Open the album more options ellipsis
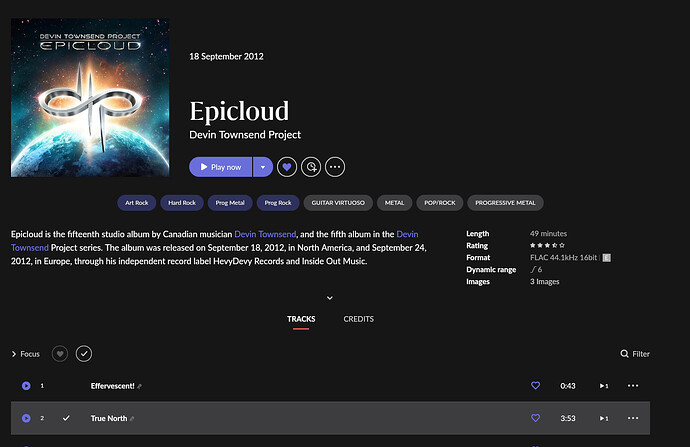Viewport: 690px width, 447px height. coord(335,167)
